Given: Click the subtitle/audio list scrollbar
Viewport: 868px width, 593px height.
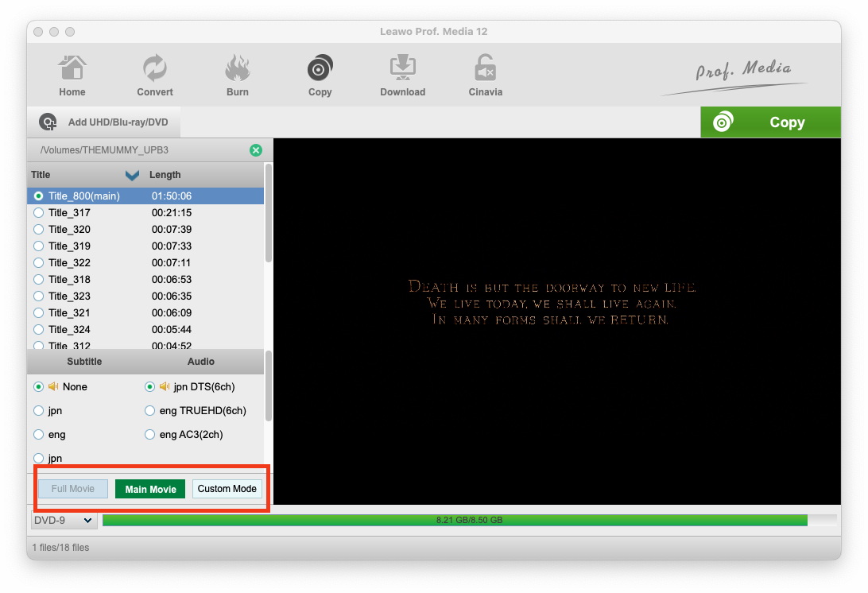Looking at the screenshot, I should point(269,386).
